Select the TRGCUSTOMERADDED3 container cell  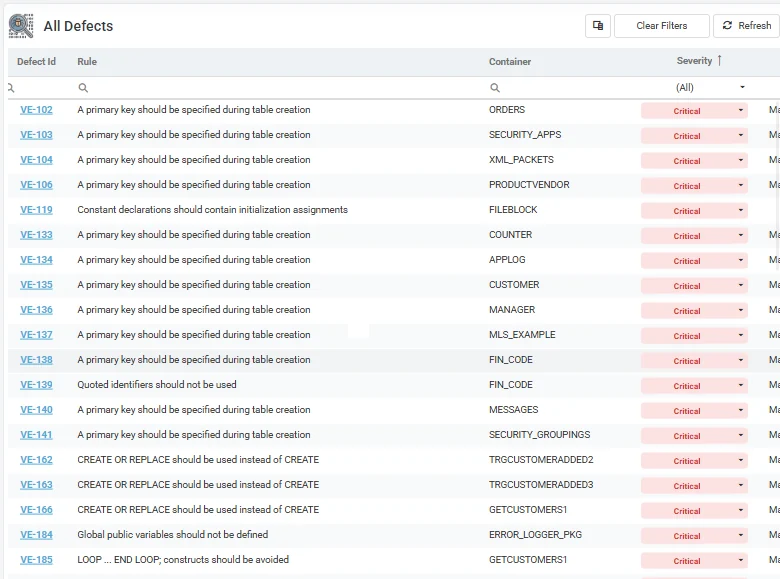pos(541,484)
